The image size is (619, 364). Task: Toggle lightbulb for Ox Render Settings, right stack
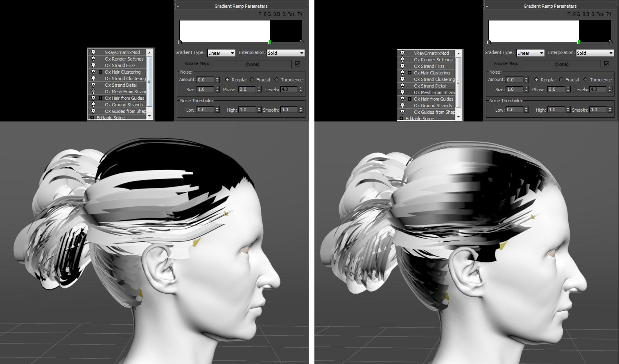[402, 60]
